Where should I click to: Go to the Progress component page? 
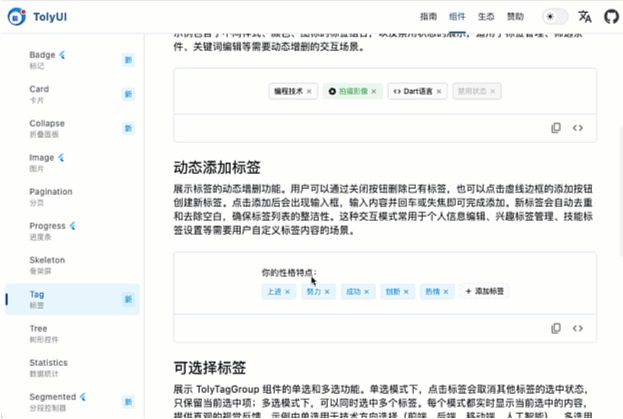[x=72, y=231]
